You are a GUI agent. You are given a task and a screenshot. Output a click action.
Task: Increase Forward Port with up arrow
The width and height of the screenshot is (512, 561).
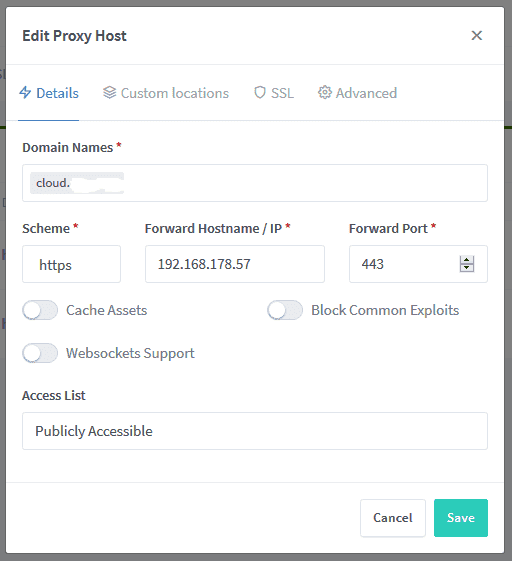tap(467, 260)
